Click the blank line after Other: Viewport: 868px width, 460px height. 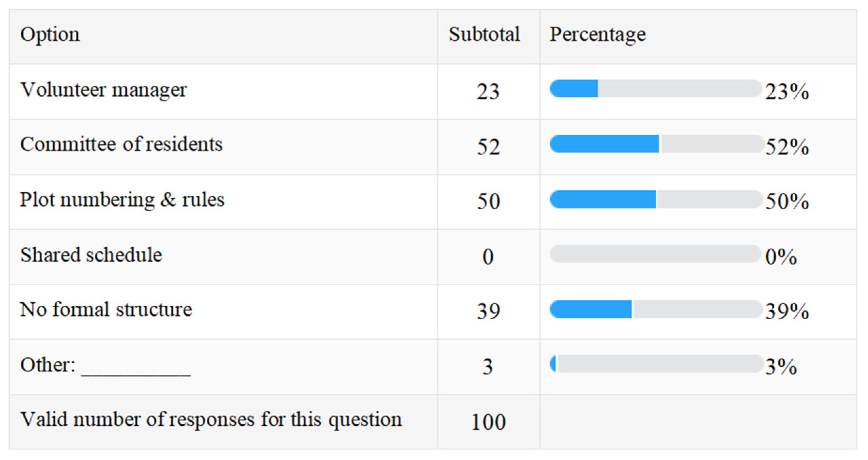(136, 370)
